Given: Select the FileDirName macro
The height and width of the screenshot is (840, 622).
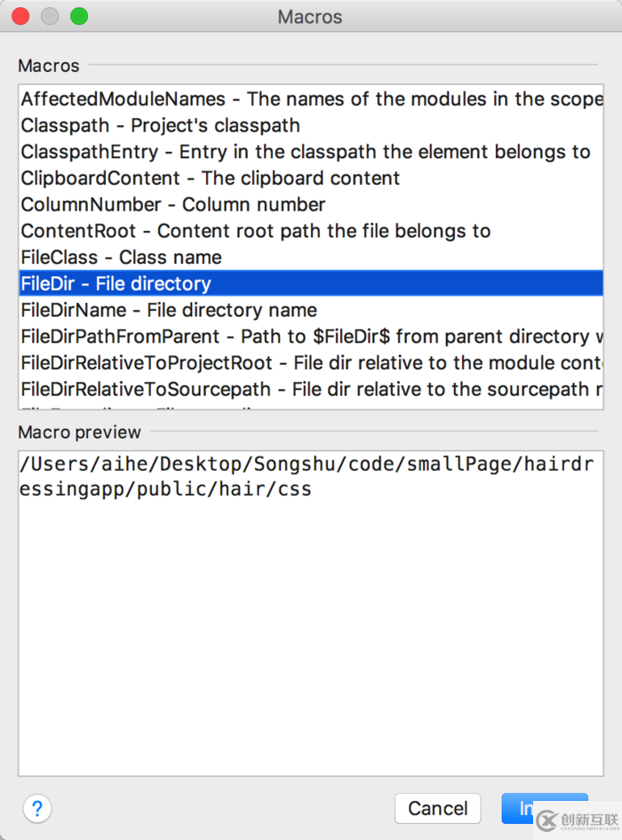Looking at the screenshot, I should pos(169,311).
